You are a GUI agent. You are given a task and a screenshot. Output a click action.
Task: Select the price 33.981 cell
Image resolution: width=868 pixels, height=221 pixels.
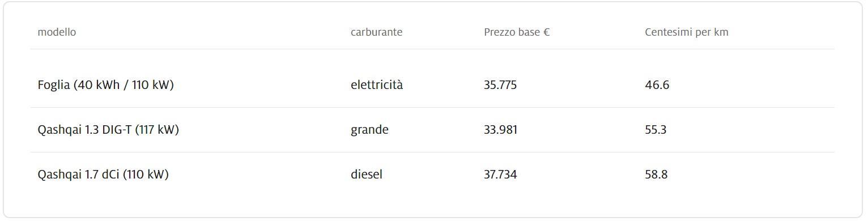click(x=500, y=130)
